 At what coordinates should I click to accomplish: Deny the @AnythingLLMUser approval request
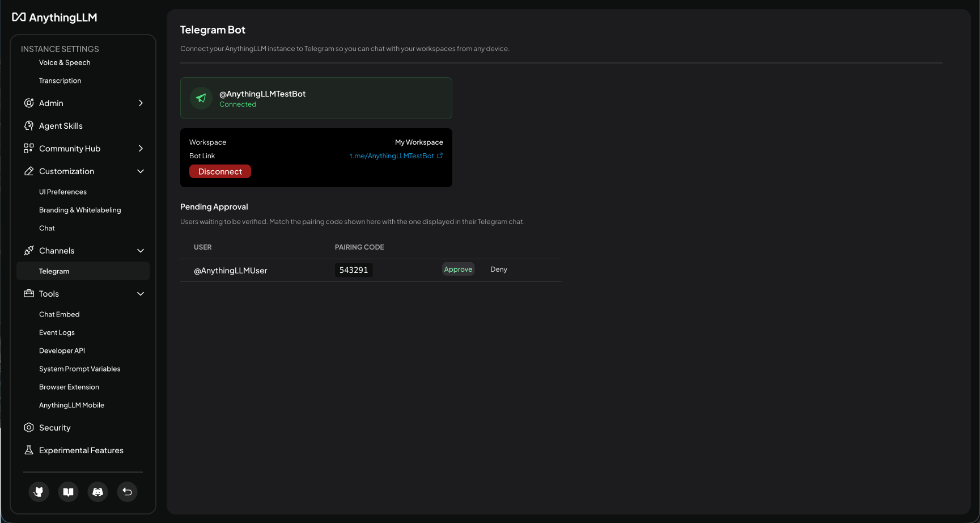pos(498,269)
